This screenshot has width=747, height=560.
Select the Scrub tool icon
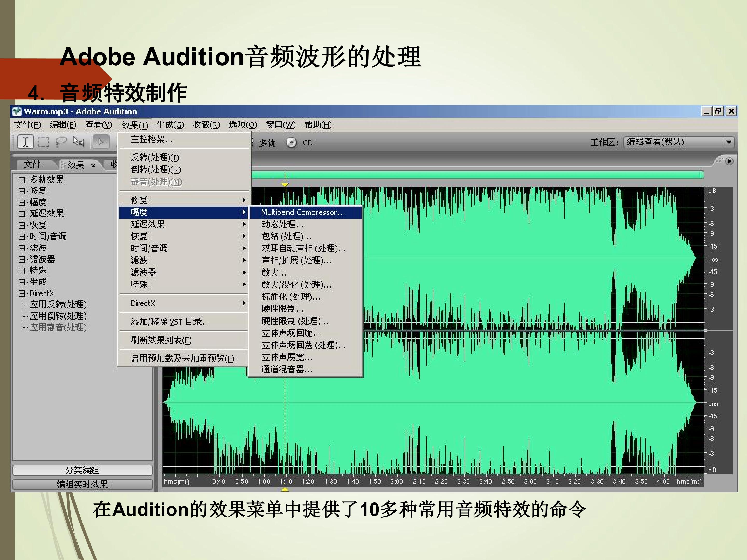(x=79, y=142)
